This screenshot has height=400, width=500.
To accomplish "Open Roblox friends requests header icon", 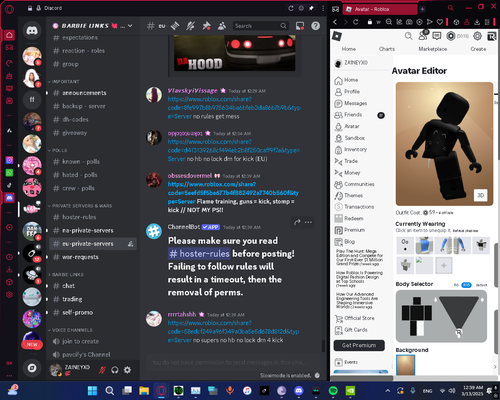I will tap(423, 35).
